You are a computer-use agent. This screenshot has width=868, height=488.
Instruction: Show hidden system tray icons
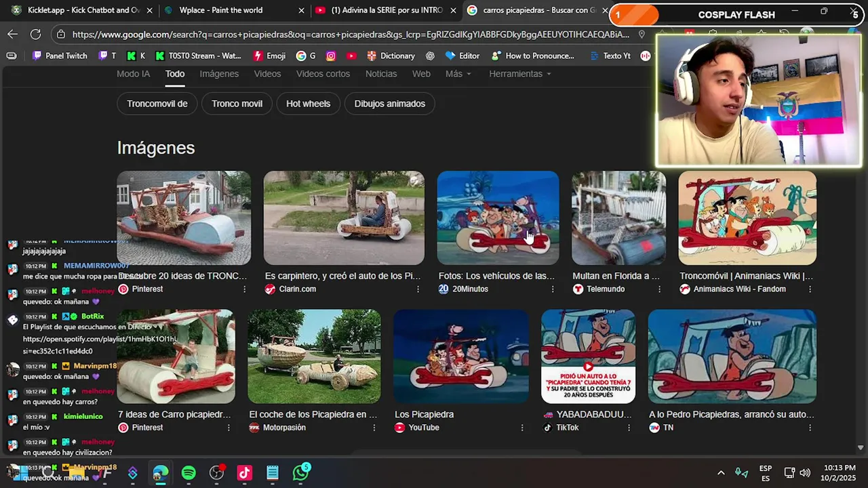[721, 472]
